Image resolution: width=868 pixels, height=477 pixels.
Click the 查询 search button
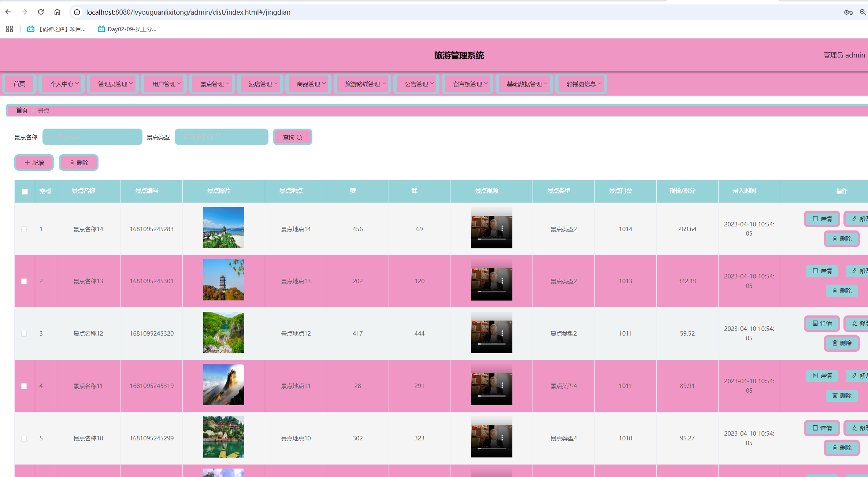tap(292, 137)
